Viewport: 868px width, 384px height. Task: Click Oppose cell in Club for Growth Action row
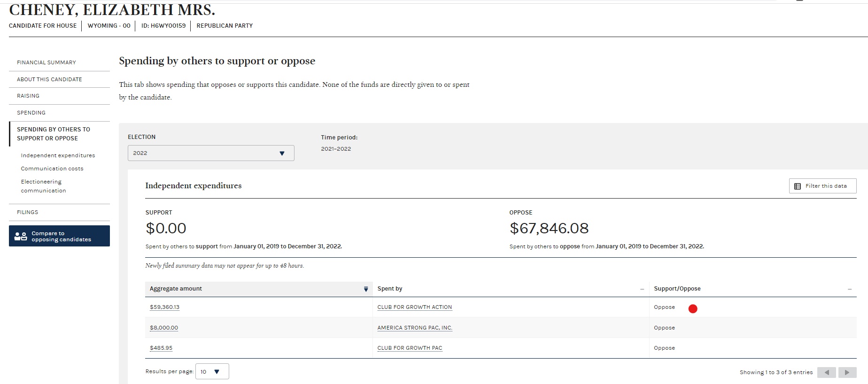[x=664, y=307]
